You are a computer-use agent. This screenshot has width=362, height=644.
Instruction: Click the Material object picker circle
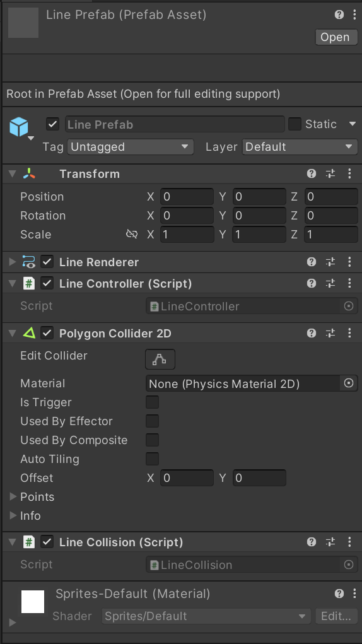[349, 383]
